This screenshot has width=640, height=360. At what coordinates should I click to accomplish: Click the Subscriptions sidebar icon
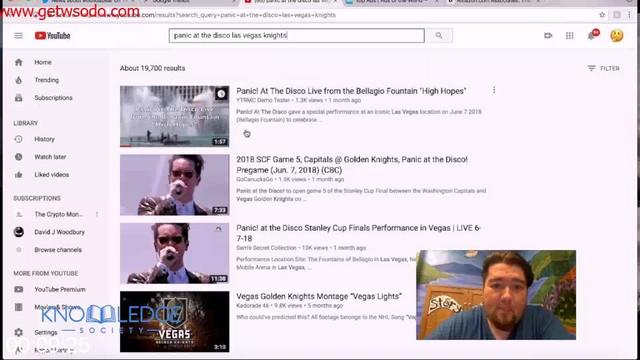pos(19,98)
